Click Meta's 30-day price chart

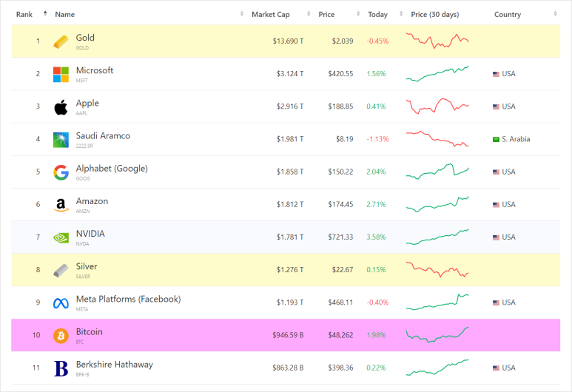[x=437, y=302]
